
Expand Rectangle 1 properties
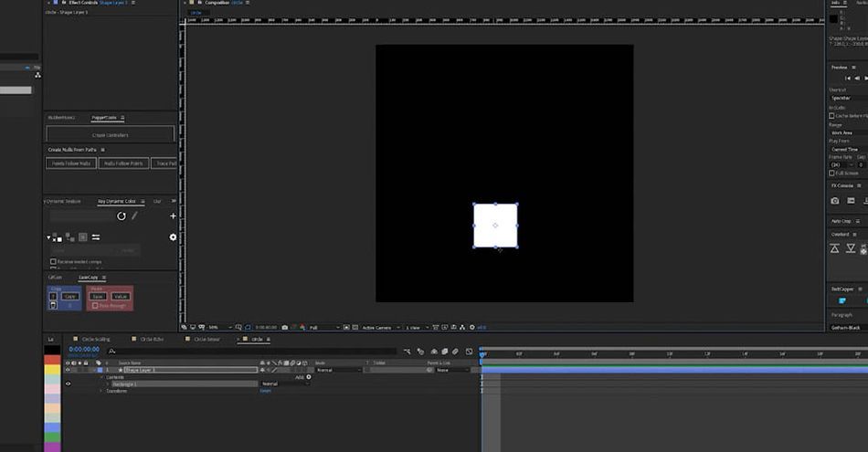tap(108, 384)
